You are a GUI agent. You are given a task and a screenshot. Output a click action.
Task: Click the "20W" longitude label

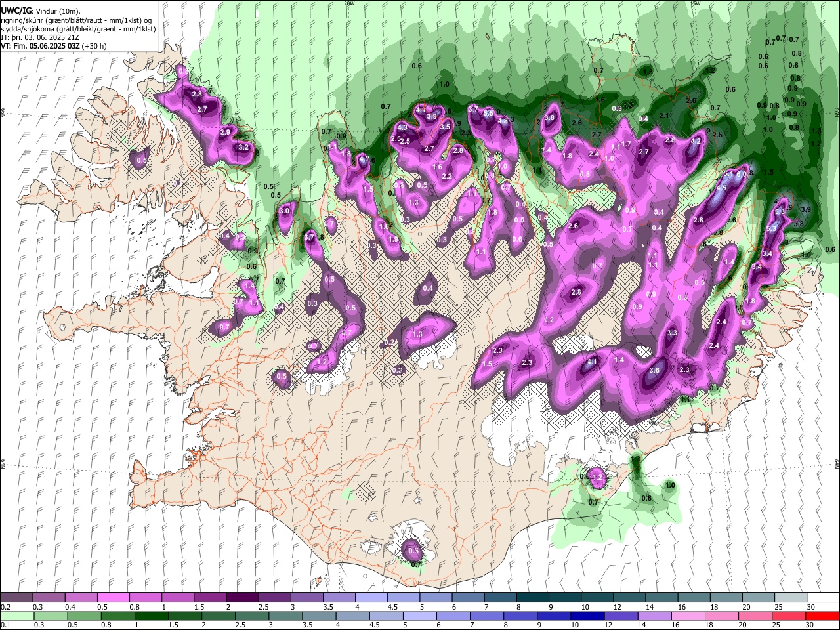coord(349,3)
